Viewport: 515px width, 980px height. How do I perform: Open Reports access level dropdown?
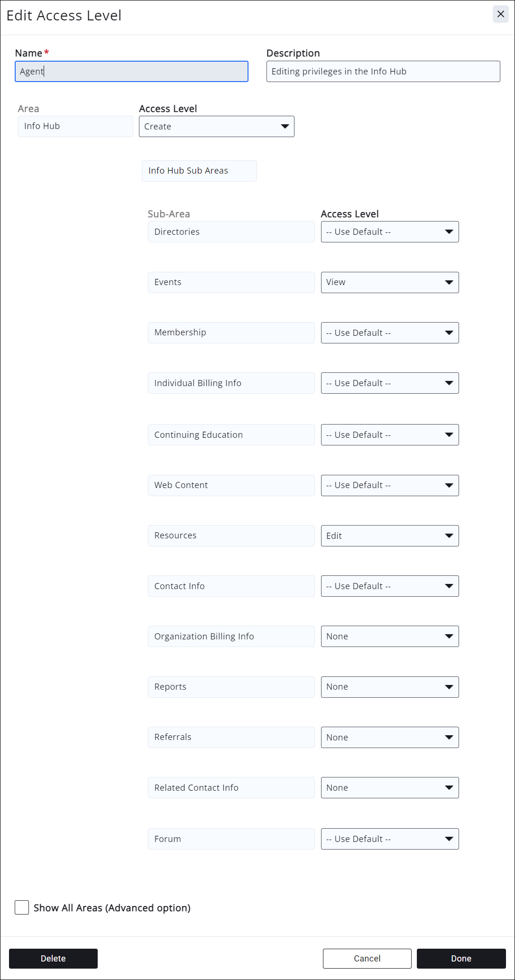pos(389,687)
